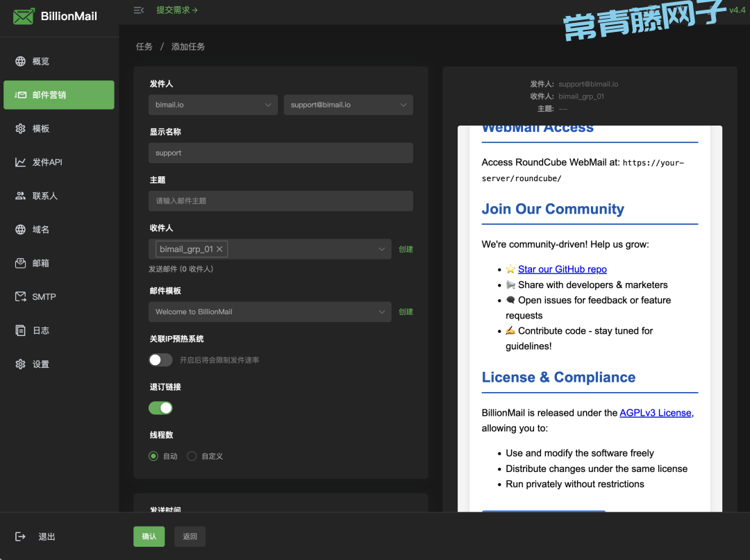
Task: Open the AGPLv3 License link
Action: pyautogui.click(x=656, y=413)
